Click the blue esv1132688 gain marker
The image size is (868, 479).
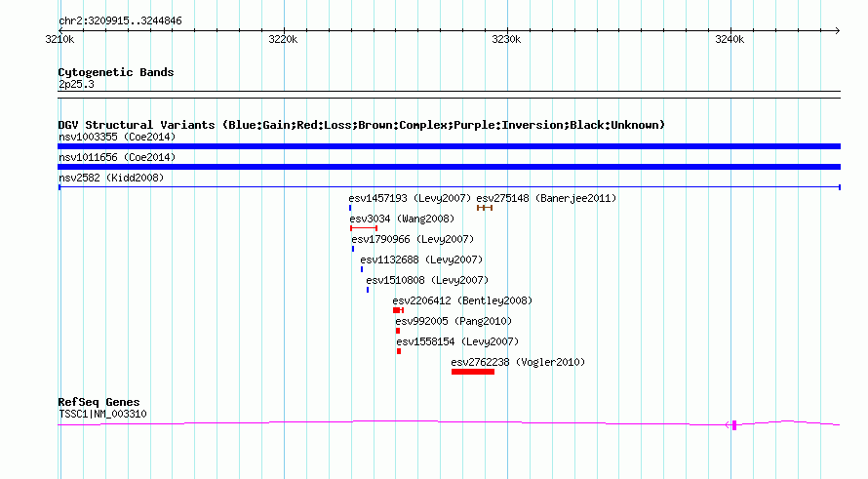pyautogui.click(x=362, y=269)
